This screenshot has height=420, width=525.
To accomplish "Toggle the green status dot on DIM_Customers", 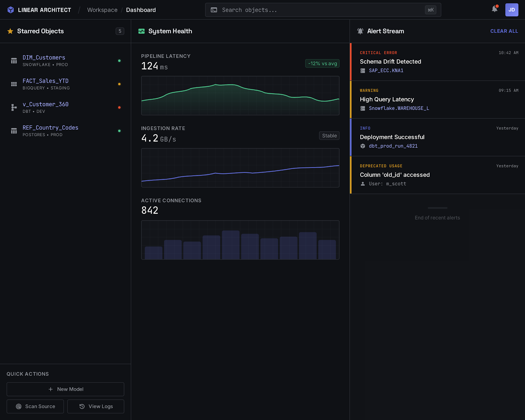I will pos(119,61).
